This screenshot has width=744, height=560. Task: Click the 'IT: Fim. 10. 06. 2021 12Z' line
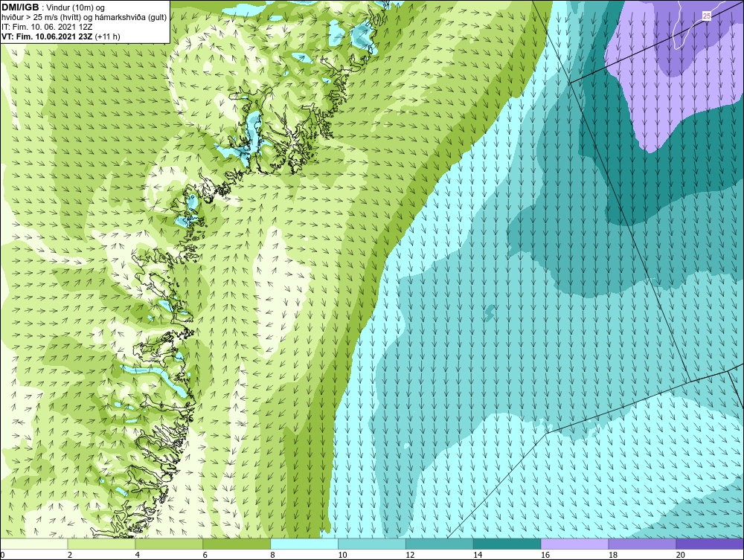tap(47, 27)
